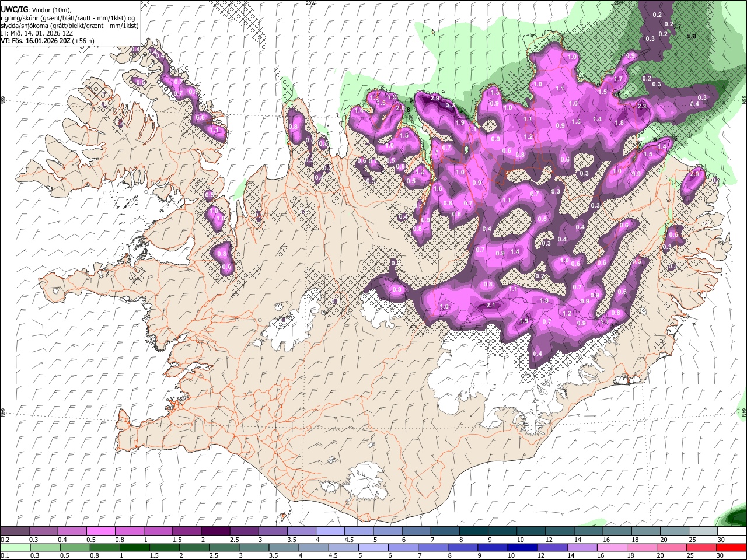Select the dark plum 0.2 swatch in upper legend row

click(x=15, y=531)
